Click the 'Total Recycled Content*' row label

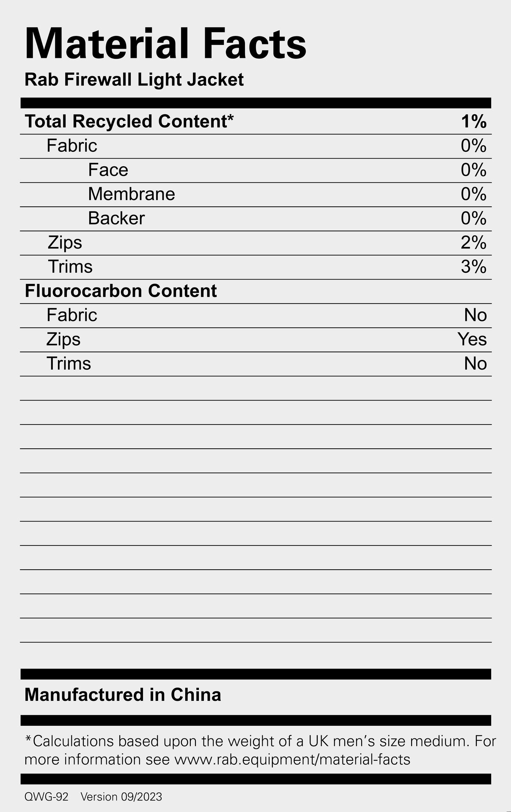(129, 121)
